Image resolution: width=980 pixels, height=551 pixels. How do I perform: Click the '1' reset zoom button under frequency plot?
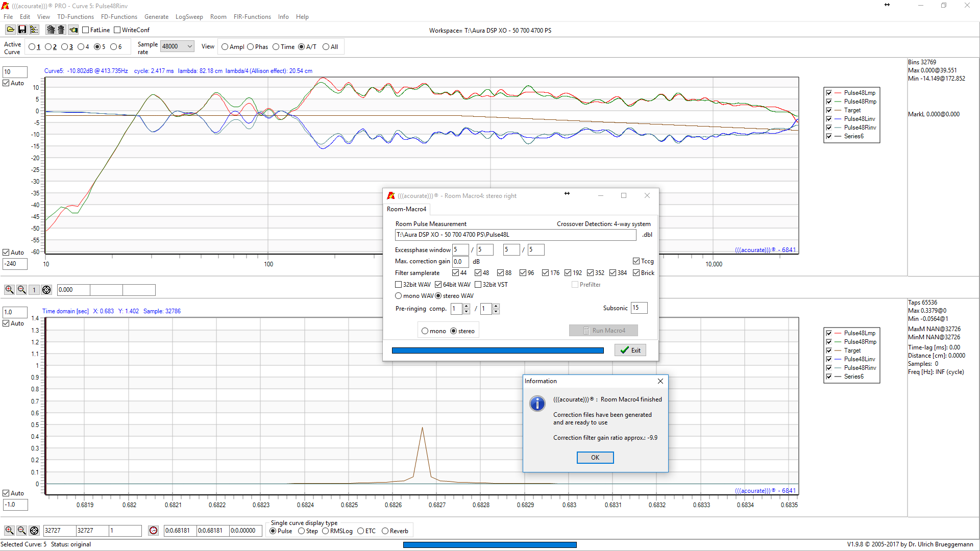(34, 290)
